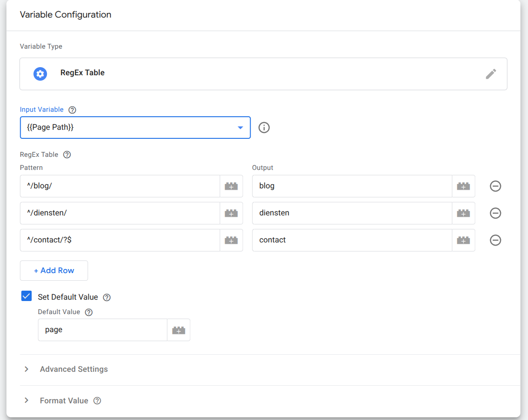Viewport: 528px width, 420px height.
Task: Remove the diensten row
Action: (496, 213)
